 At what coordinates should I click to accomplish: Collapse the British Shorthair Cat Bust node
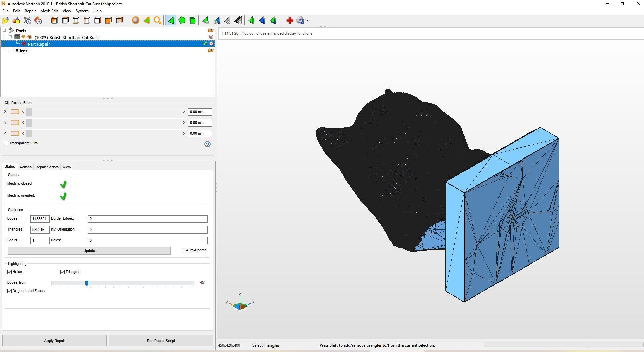click(x=10, y=37)
